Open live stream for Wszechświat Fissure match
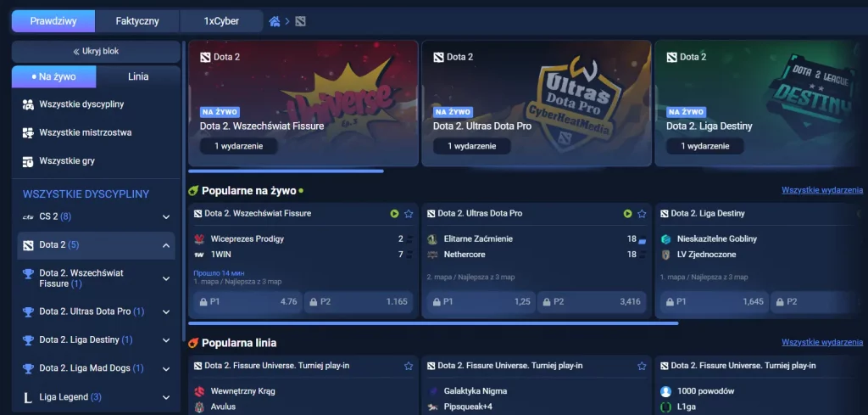 tap(394, 213)
